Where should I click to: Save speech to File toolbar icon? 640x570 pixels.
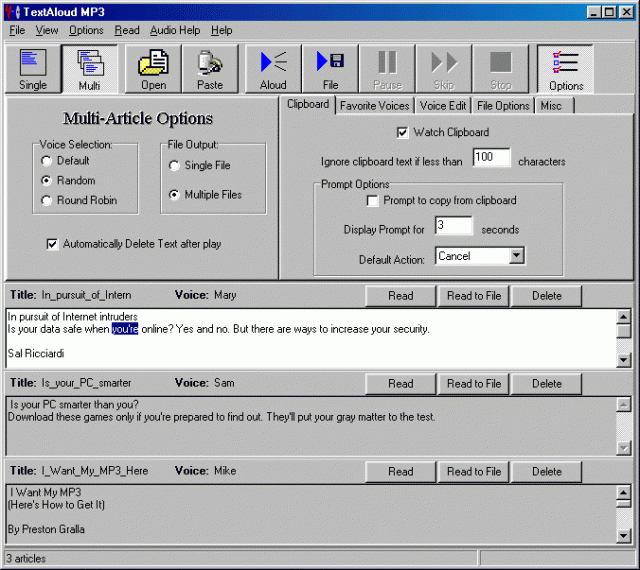[x=330, y=69]
